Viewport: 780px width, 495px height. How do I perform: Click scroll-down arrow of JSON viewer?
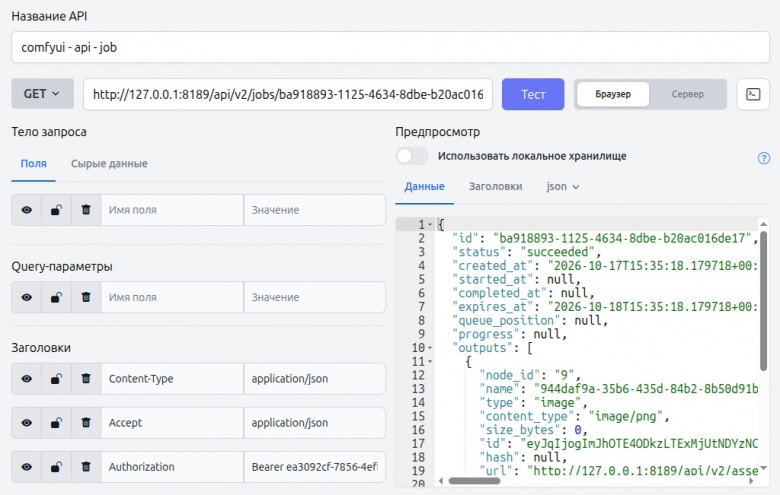[x=764, y=468]
